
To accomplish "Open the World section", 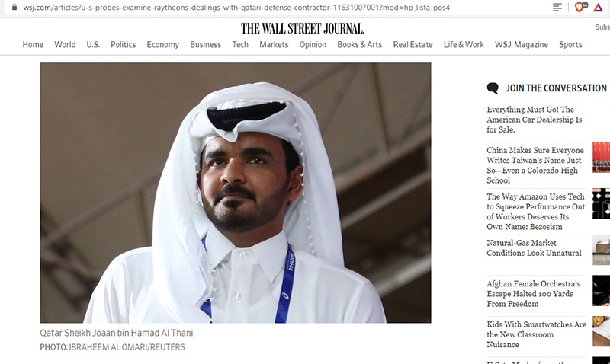I will [x=65, y=45].
